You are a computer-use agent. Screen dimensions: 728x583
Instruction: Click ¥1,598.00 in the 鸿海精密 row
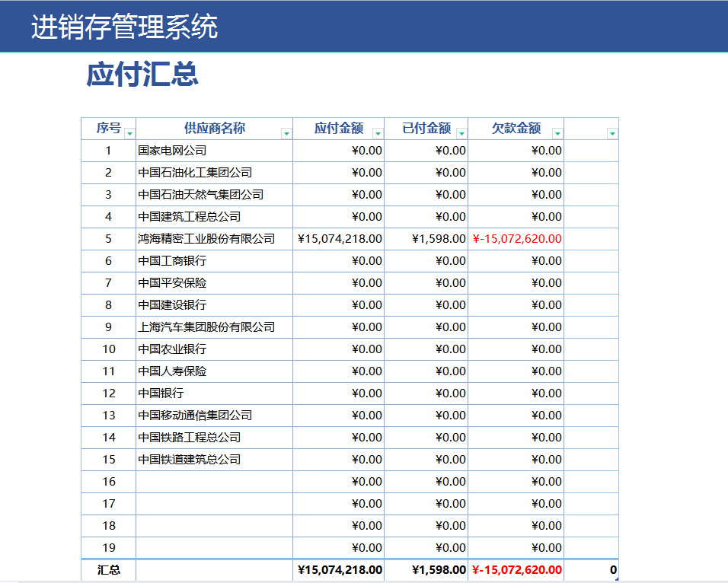coord(426,238)
